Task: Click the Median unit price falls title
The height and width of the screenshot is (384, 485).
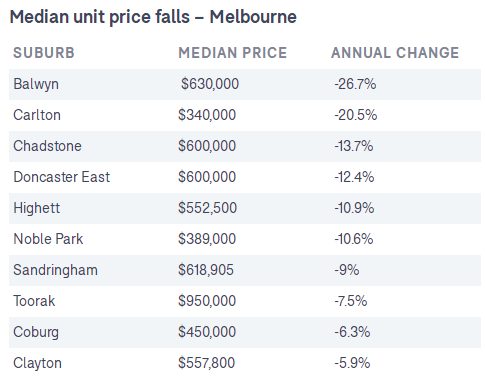Action: pyautogui.click(x=153, y=17)
